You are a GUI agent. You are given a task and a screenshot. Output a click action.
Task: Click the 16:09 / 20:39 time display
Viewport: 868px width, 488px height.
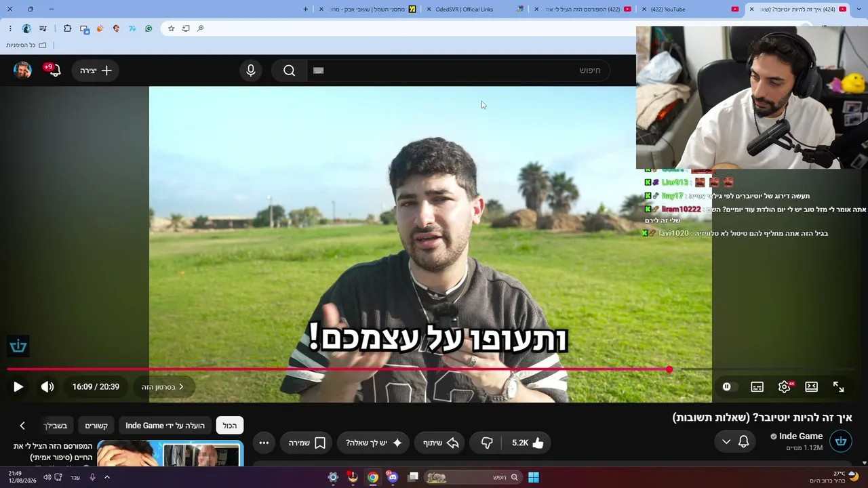tap(96, 387)
